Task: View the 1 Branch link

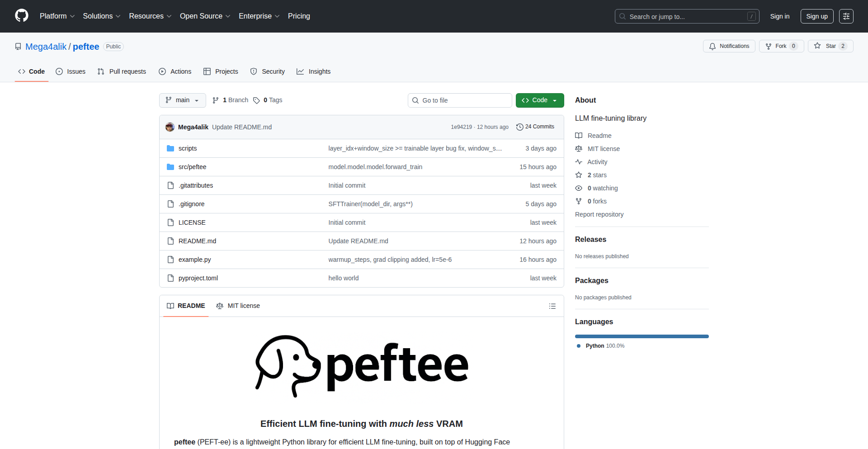Action: [x=231, y=100]
